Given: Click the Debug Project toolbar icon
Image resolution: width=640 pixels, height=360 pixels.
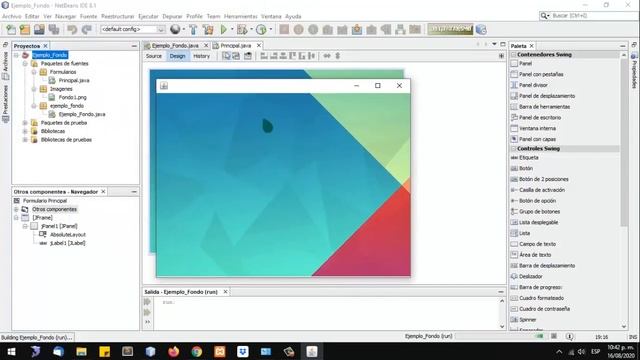Looking at the screenshot, I should (242, 29).
